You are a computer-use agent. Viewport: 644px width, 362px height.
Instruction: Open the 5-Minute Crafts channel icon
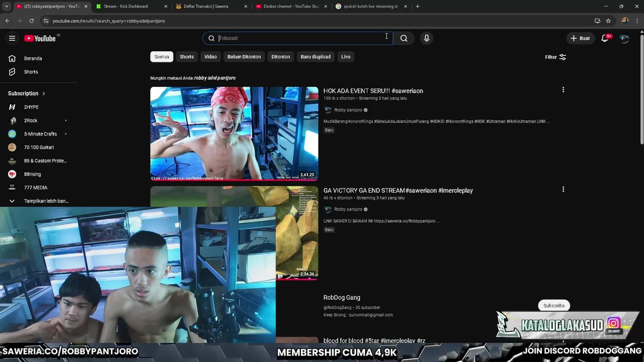click(12, 134)
